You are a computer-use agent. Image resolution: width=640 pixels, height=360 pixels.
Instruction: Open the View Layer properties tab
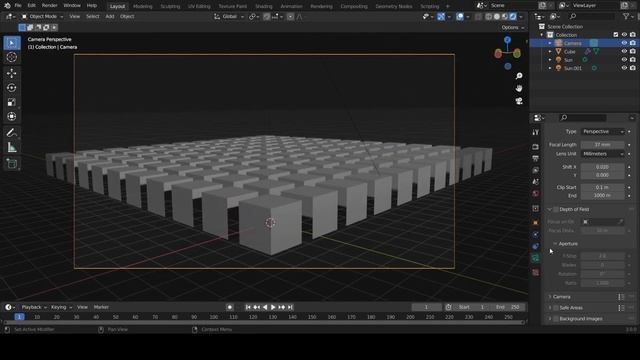(536, 170)
